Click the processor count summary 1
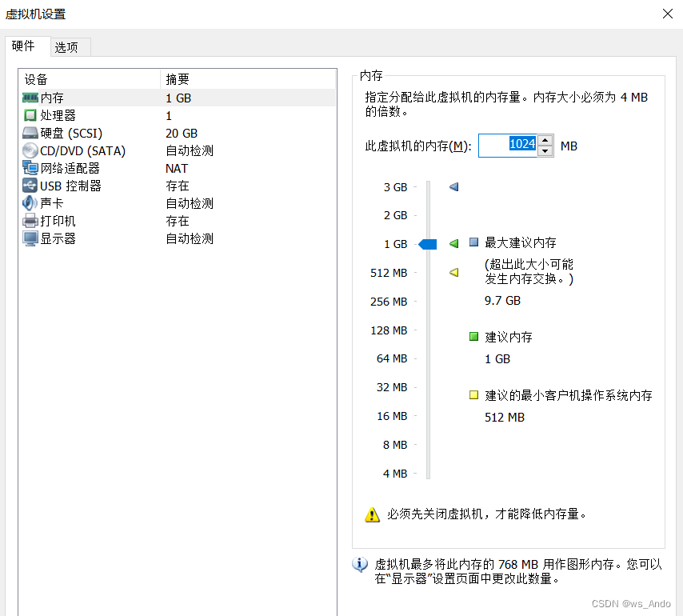Viewport: 683px width, 616px height. point(169,116)
